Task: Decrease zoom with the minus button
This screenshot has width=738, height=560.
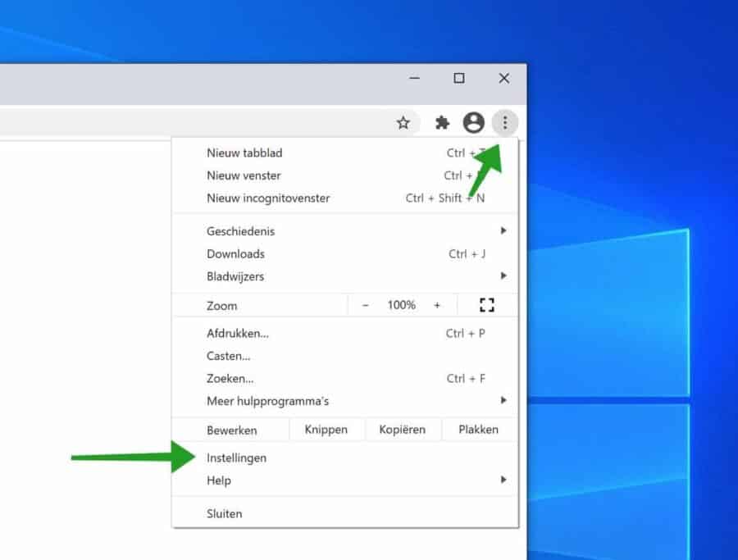Action: [x=366, y=305]
